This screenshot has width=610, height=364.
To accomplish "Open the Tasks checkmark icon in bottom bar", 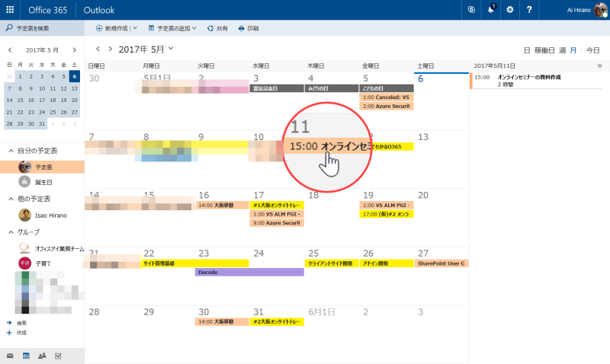I will point(58,356).
